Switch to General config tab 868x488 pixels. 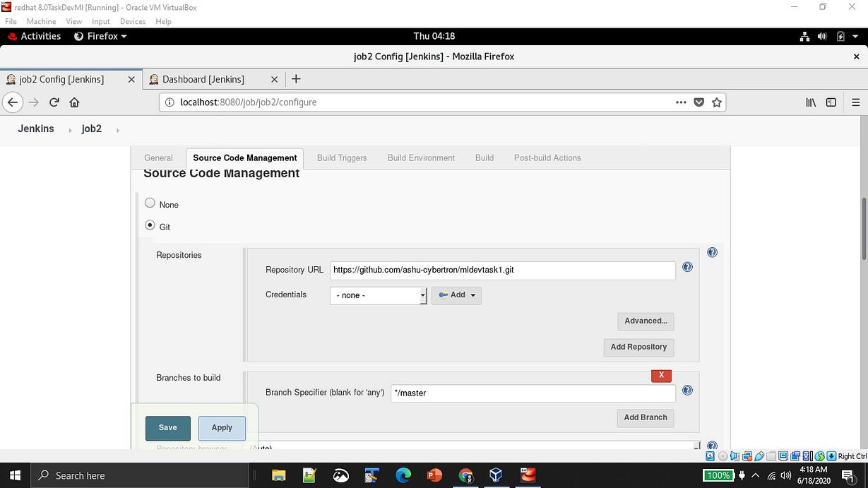pyautogui.click(x=158, y=158)
